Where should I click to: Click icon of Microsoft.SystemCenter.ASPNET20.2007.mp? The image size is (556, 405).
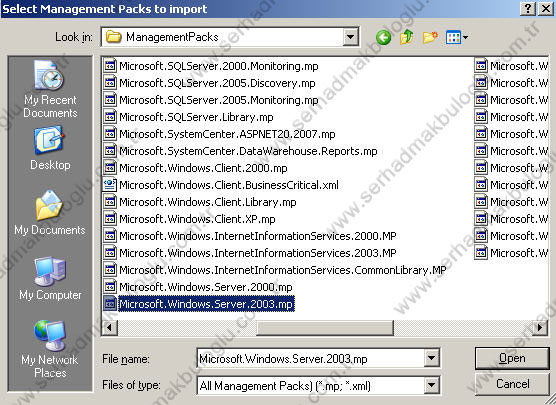(x=110, y=134)
